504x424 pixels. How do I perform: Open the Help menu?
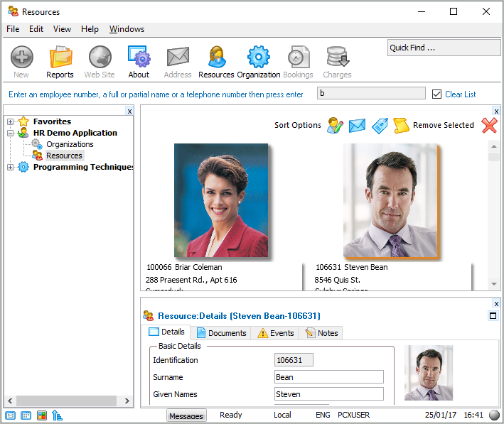tap(90, 29)
